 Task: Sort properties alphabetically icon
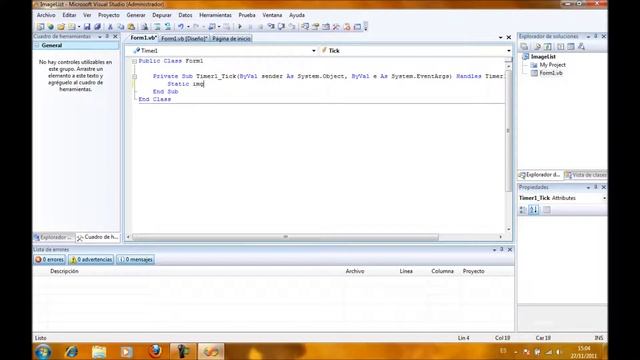tap(533, 210)
